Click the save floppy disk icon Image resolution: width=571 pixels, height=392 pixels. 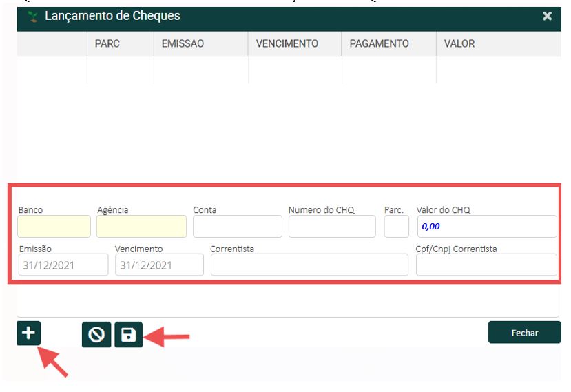[x=128, y=335]
